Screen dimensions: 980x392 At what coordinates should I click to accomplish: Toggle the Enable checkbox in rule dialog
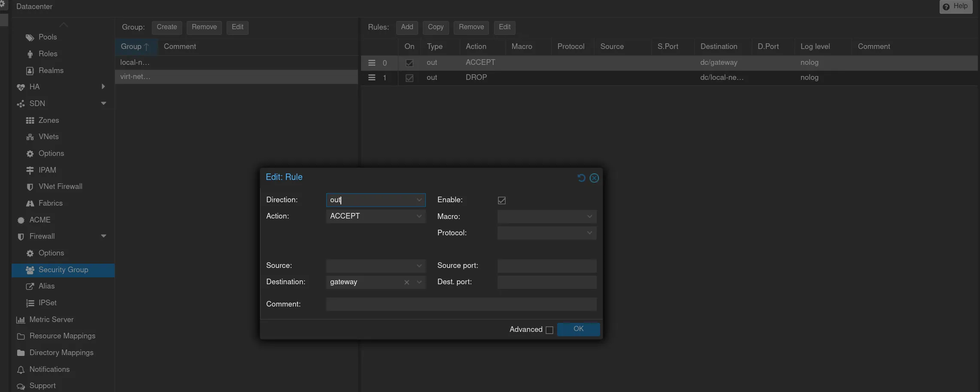coord(501,201)
